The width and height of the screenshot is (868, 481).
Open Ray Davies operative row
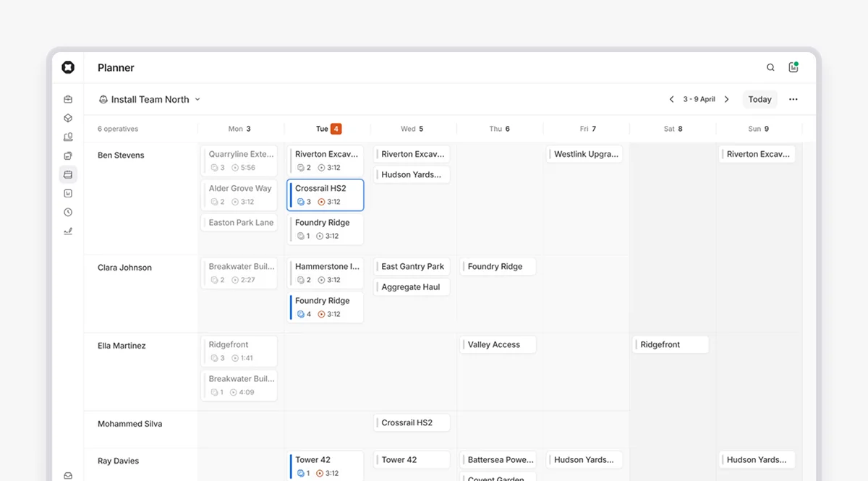click(118, 461)
